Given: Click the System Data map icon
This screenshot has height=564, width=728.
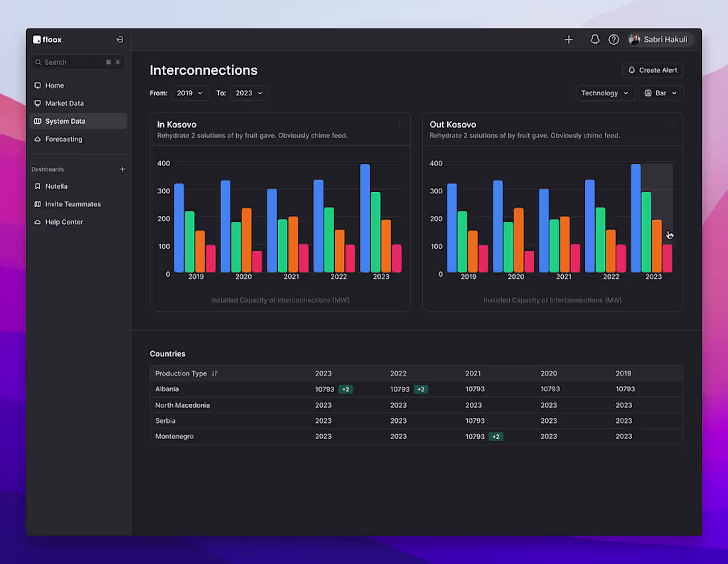Looking at the screenshot, I should pyautogui.click(x=38, y=121).
